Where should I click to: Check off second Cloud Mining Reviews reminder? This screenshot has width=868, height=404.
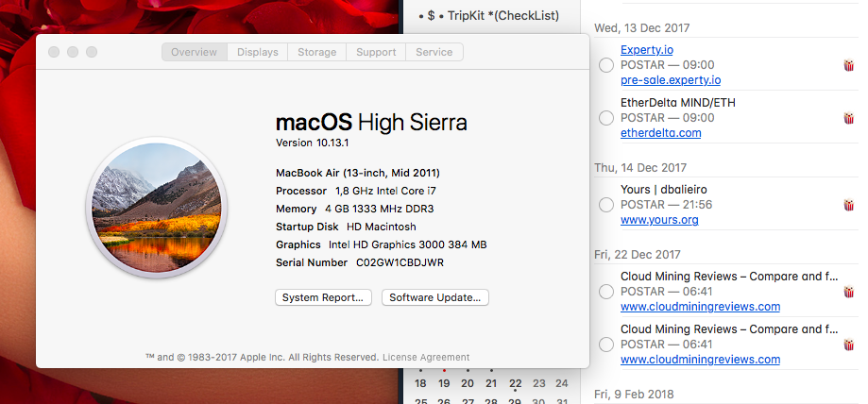point(606,345)
